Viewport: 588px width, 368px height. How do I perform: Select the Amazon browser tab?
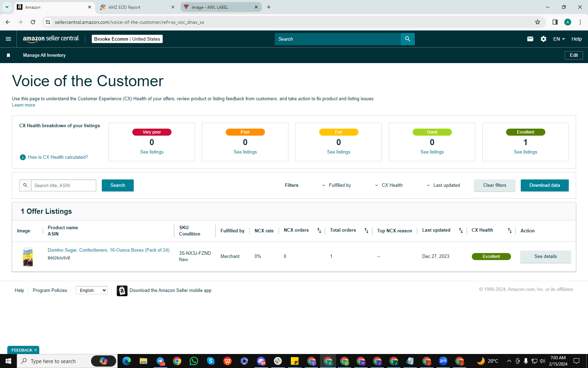click(x=54, y=7)
